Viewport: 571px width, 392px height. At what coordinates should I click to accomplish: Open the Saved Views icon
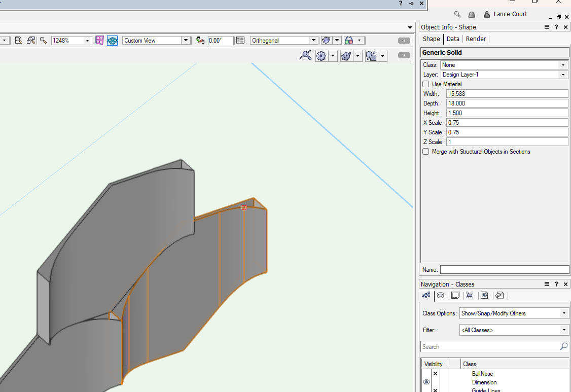[484, 295]
